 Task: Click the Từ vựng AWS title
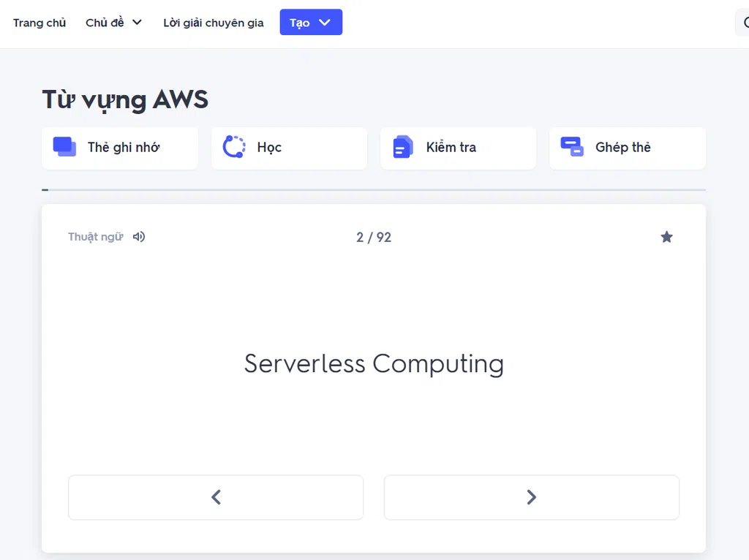[125, 99]
